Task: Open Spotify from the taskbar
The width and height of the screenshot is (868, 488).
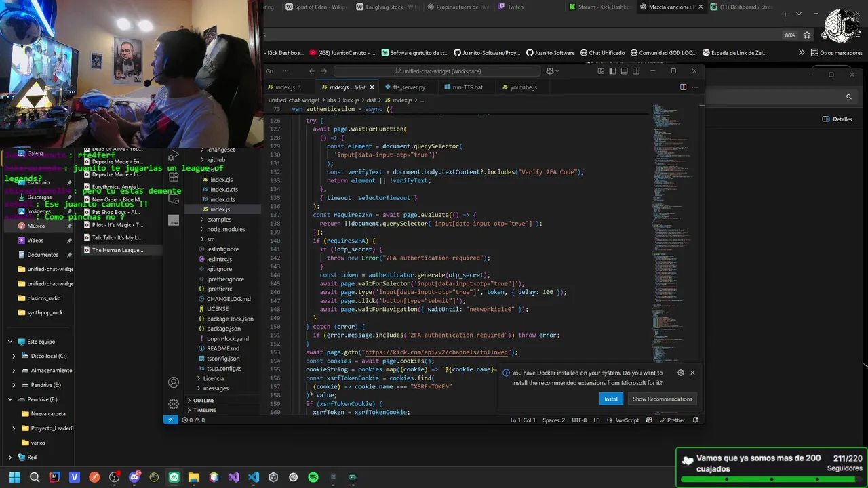Action: [313, 477]
